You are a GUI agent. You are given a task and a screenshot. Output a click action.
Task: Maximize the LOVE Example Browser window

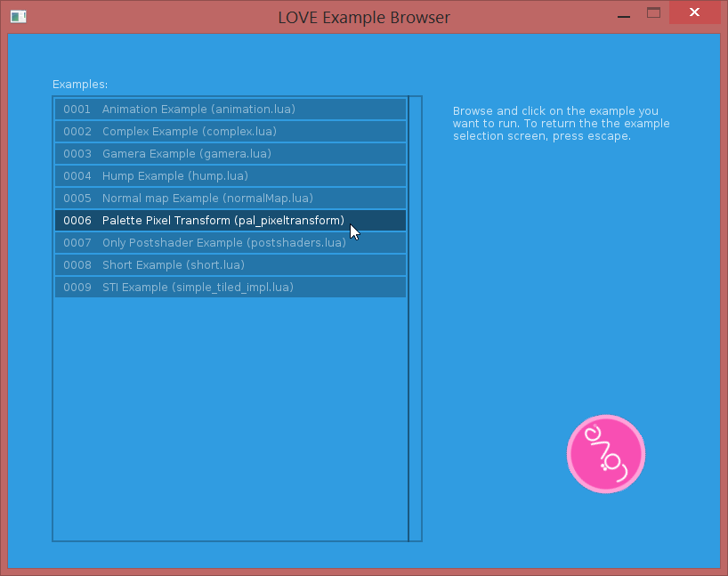654,13
